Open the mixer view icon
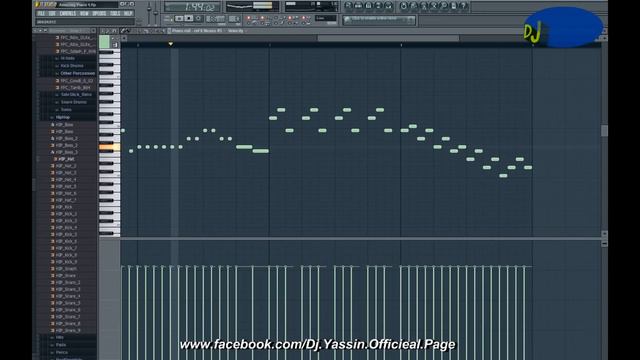The image size is (640, 360). click(388, 6)
